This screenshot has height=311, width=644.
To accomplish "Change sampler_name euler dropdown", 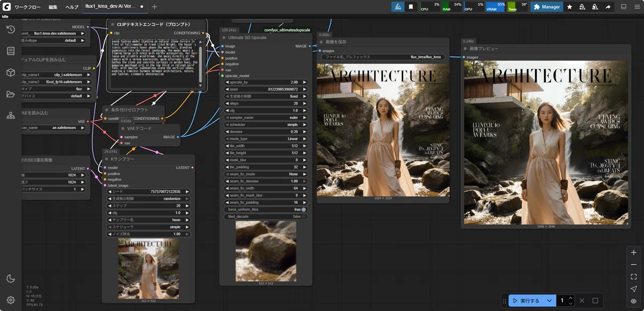I will 266,117.
